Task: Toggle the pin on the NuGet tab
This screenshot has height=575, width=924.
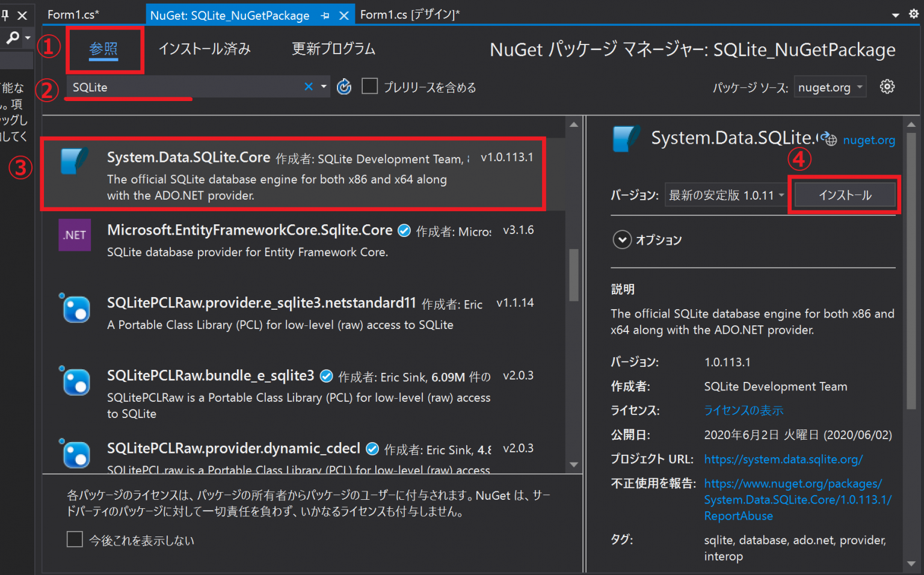Action: [325, 15]
